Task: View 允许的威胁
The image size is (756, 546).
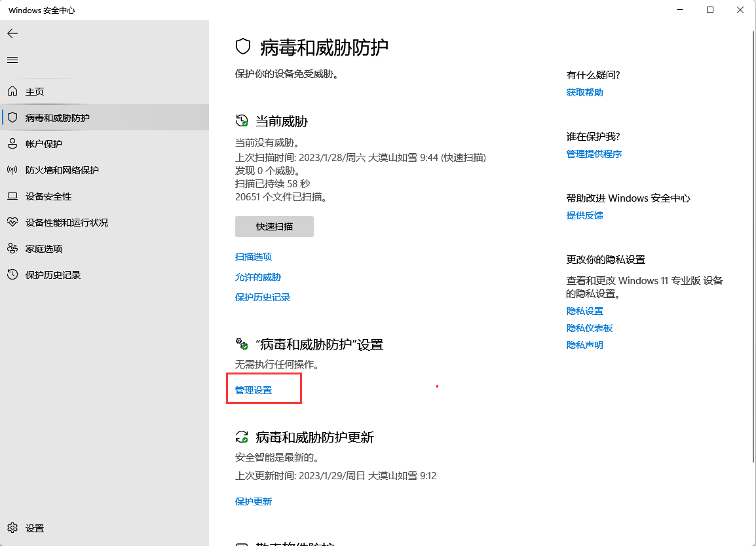Action: coord(258,277)
